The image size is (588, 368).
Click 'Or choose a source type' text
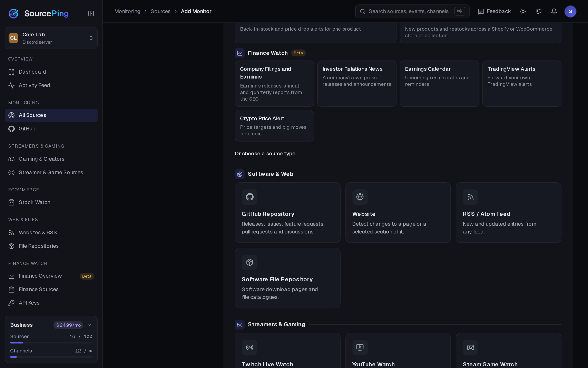click(265, 154)
